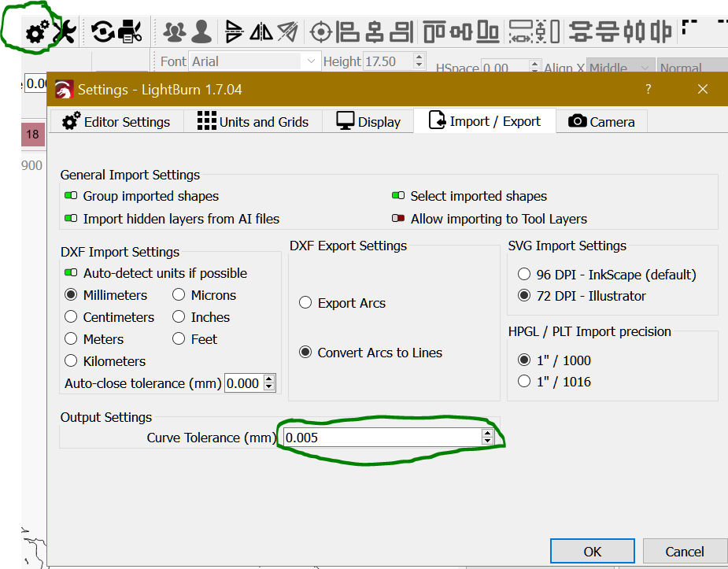728x569 pixels.
Task: Flip selection horizontally using toolbar icon
Action: click(261, 31)
